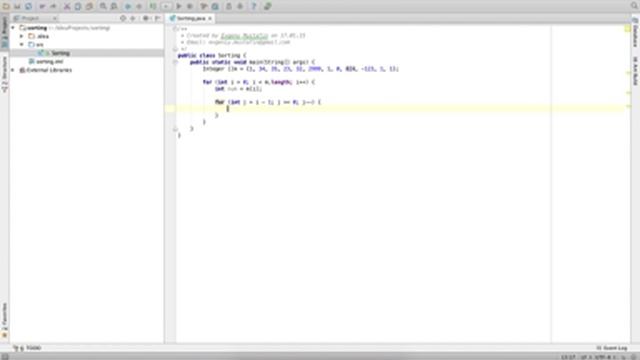This screenshot has width=640, height=360.
Task: Open Settings with the wrench icon
Action: 204,6
